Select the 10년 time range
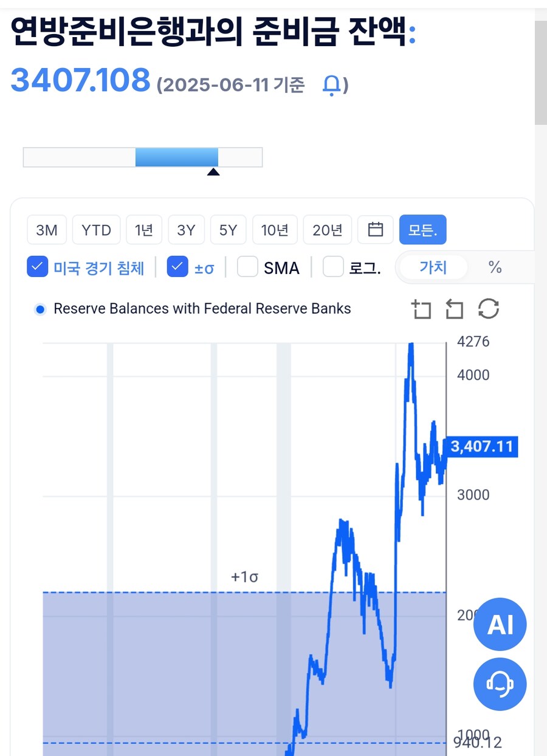 coord(275,230)
